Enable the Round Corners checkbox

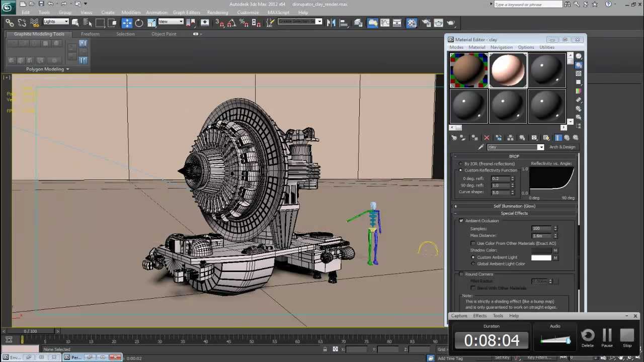click(461, 274)
